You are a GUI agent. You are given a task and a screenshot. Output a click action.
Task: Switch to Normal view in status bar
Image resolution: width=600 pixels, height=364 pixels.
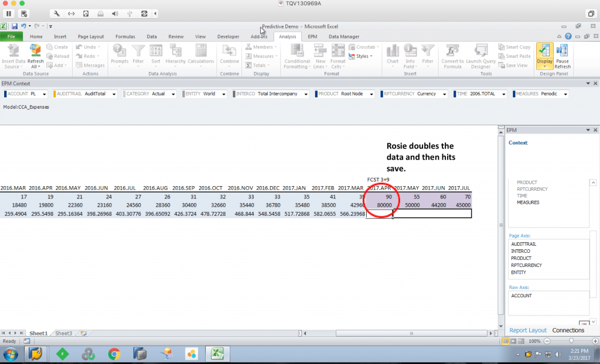tap(506, 341)
